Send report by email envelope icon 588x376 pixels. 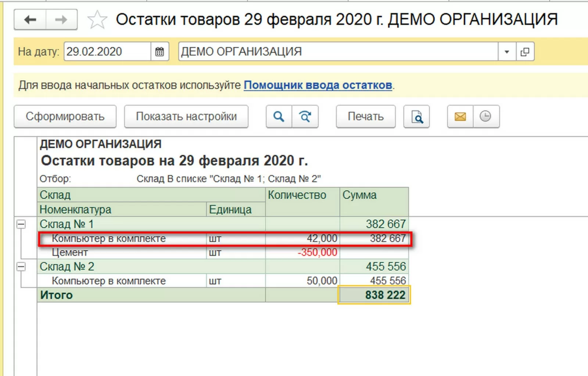pos(460,117)
